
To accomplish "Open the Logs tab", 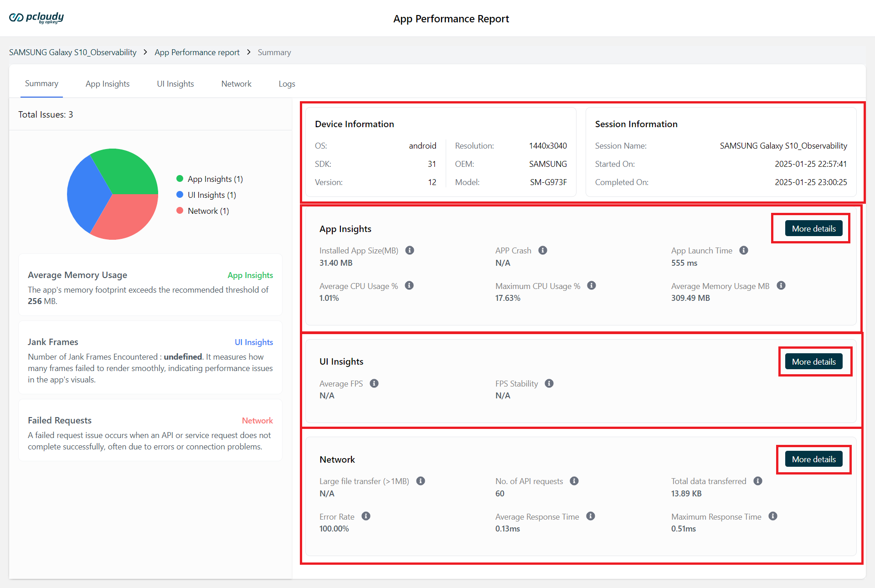I will tap(287, 84).
